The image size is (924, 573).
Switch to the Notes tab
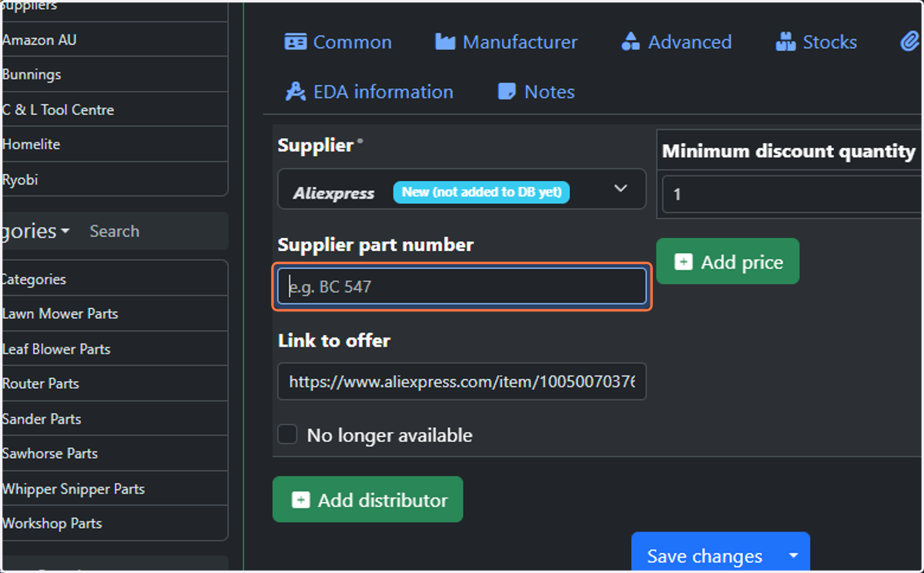coord(536,92)
